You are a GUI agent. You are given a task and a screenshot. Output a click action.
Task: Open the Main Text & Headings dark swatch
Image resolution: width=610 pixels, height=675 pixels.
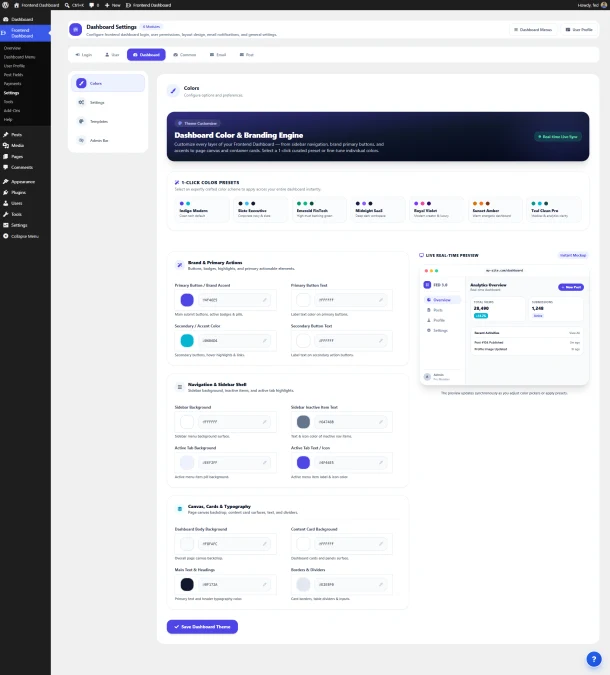pyautogui.click(x=187, y=585)
